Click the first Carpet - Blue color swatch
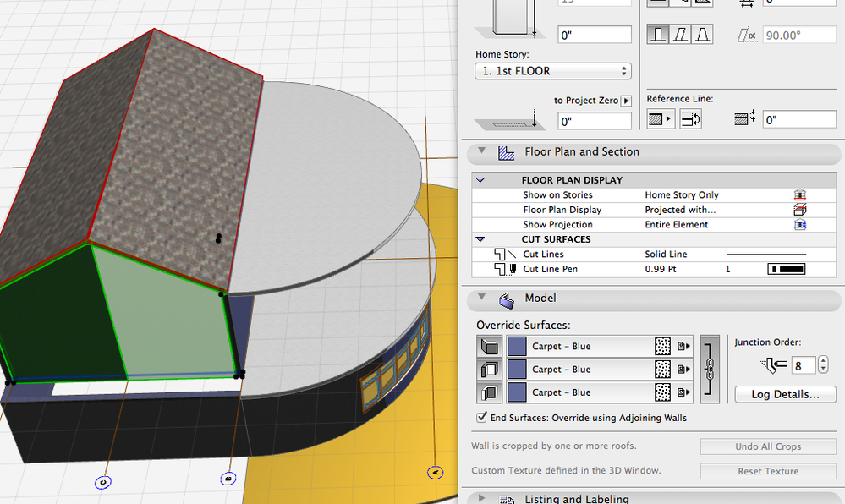 point(517,346)
